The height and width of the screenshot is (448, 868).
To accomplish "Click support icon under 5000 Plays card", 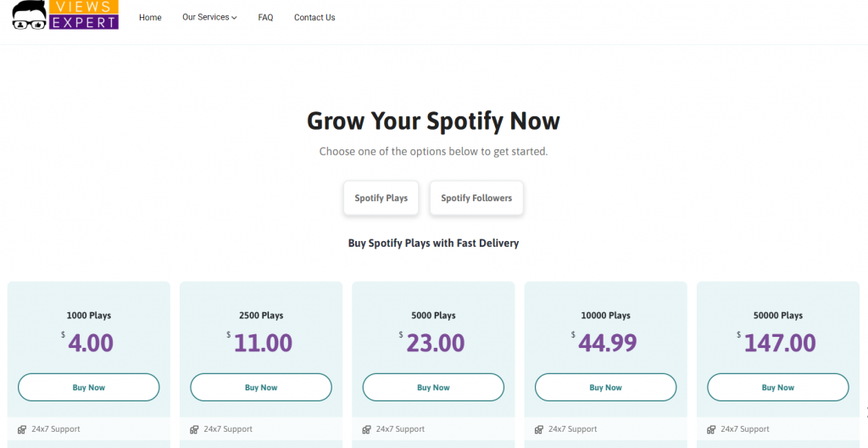I will click(x=366, y=429).
